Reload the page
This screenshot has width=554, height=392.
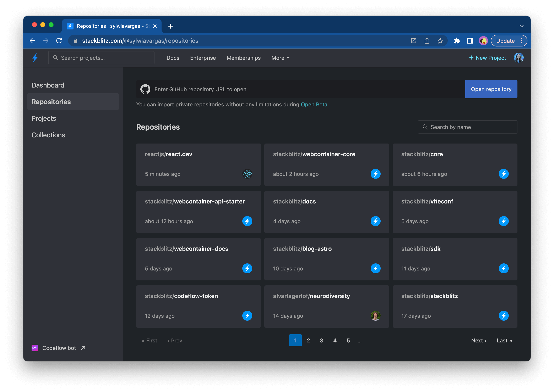tap(59, 41)
